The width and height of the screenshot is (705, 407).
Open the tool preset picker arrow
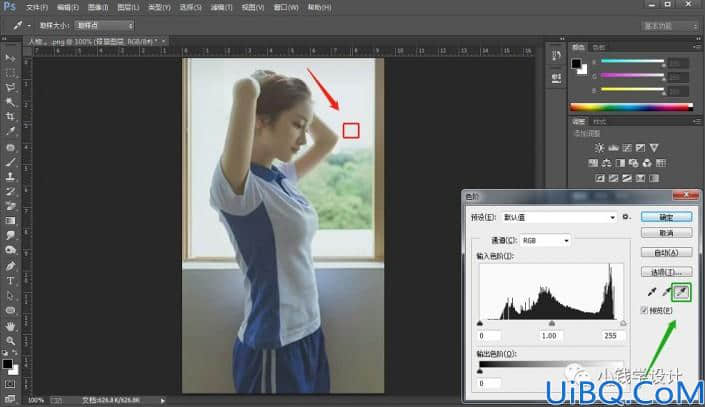click(29, 26)
